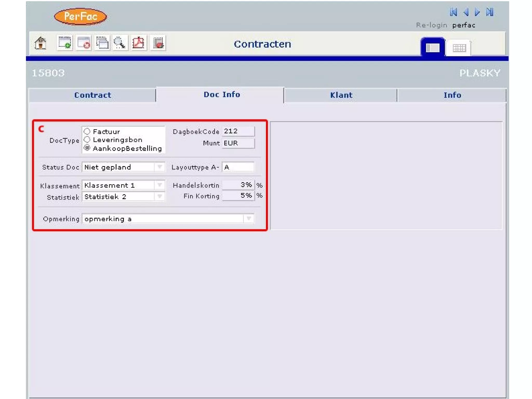Switch to the Klant tab
The width and height of the screenshot is (532, 399).
(341, 95)
